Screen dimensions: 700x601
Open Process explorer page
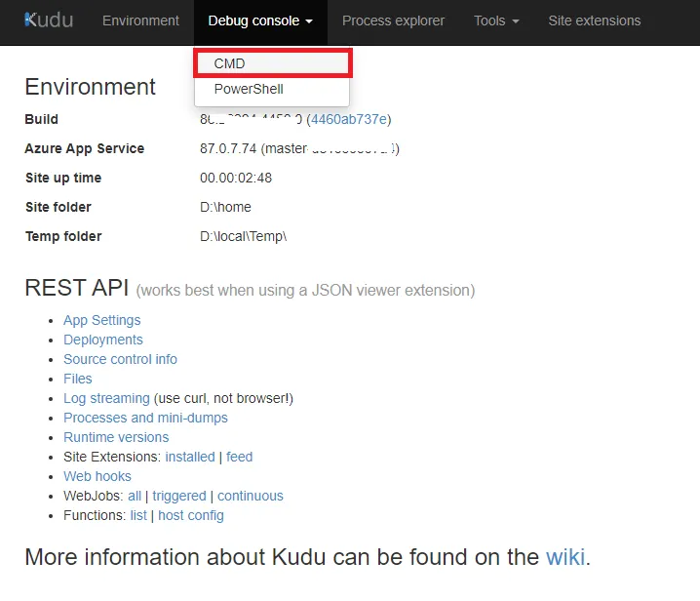[393, 20]
